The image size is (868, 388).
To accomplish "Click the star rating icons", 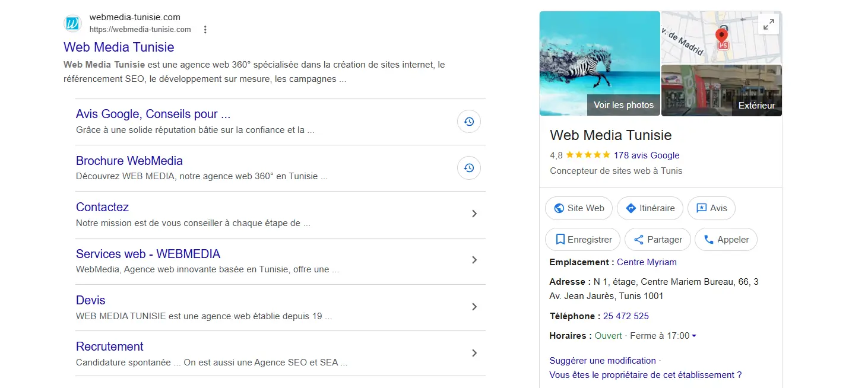I will 588,155.
